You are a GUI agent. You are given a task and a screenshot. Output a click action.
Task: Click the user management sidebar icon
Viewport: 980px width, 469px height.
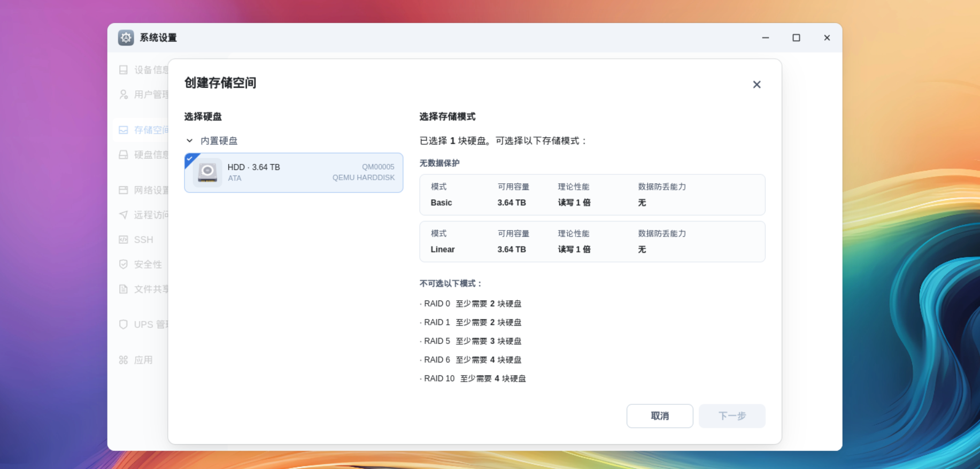(124, 95)
